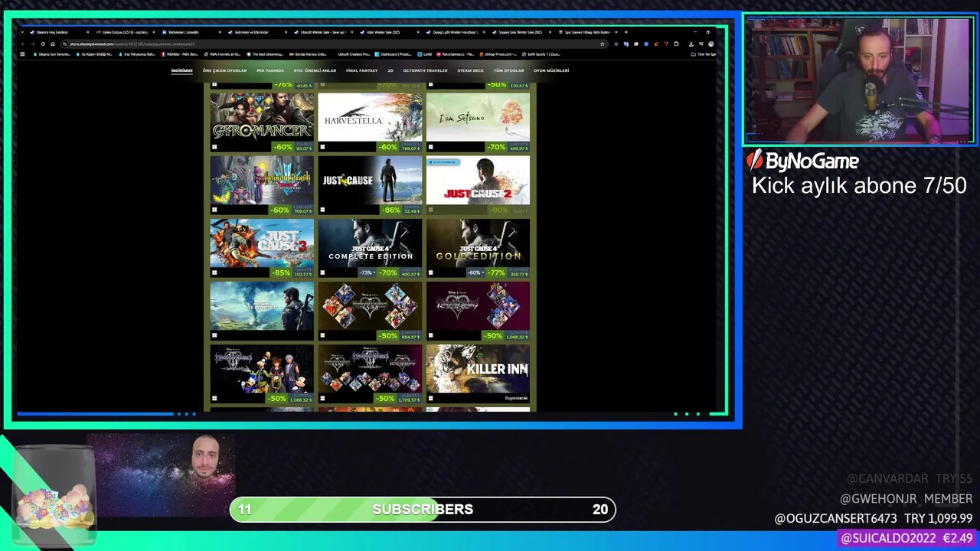The image size is (980, 551).
Task: Select PEK YAKINDA navigation item
Action: point(270,70)
